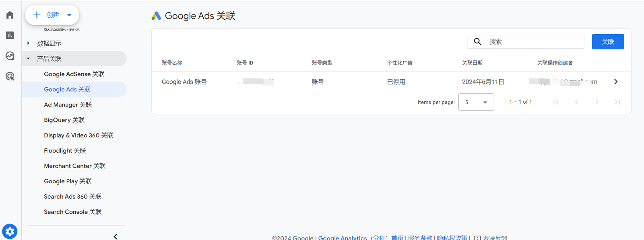The image size is (644, 240).
Task: Click the 账号名称 column header
Action: click(x=172, y=63)
